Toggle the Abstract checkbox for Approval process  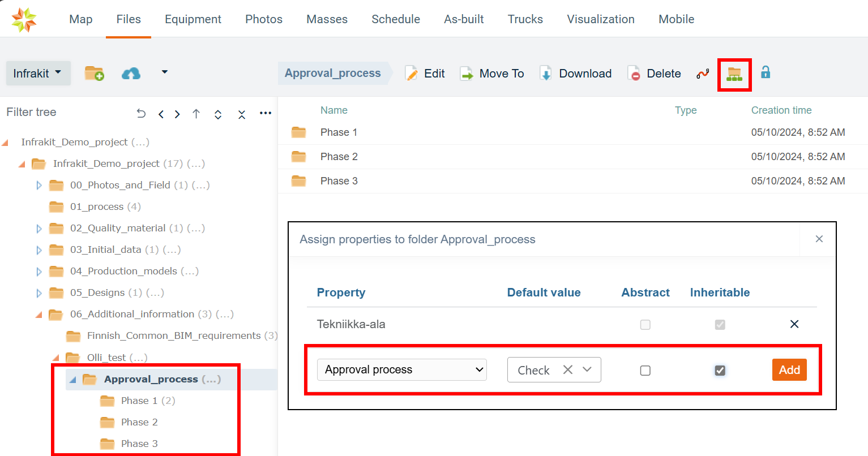[x=645, y=371]
